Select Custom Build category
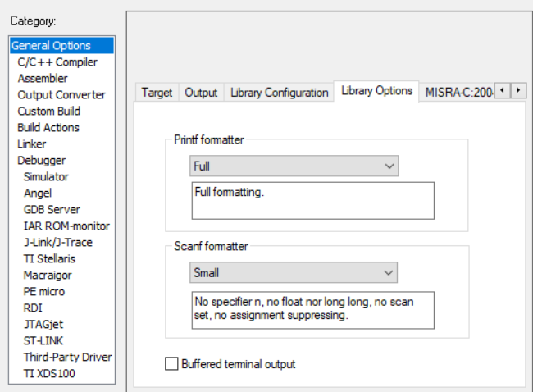The width and height of the screenshot is (533, 392). 49,112
